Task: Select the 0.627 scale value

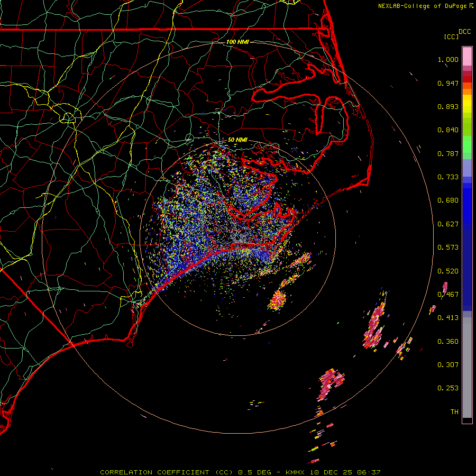Action: point(448,224)
